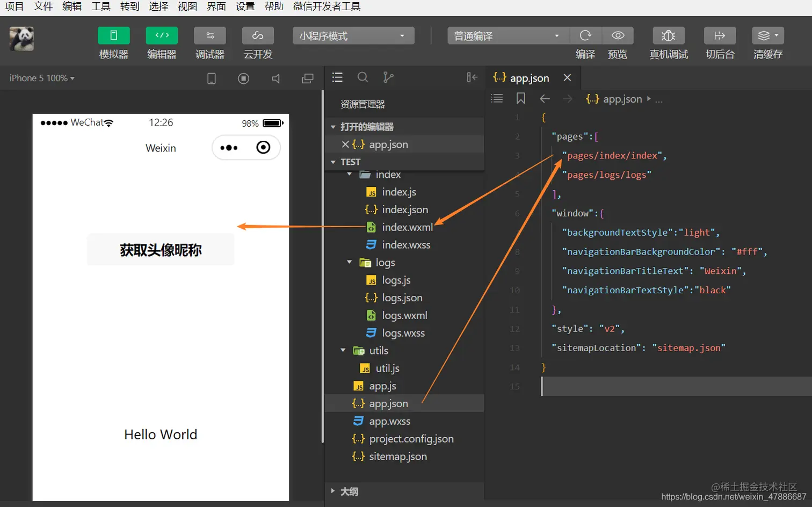812x507 pixels.
Task: Click the mini program close circle button
Action: pyautogui.click(x=263, y=148)
